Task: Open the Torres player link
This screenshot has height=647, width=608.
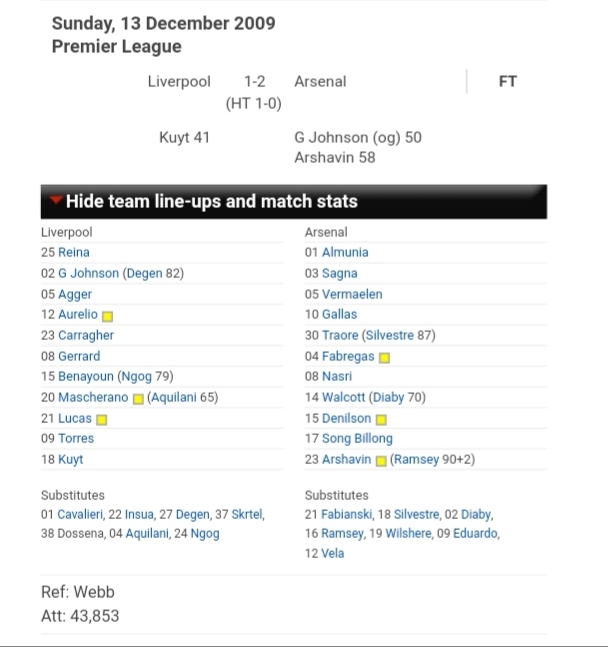Action: pos(76,439)
